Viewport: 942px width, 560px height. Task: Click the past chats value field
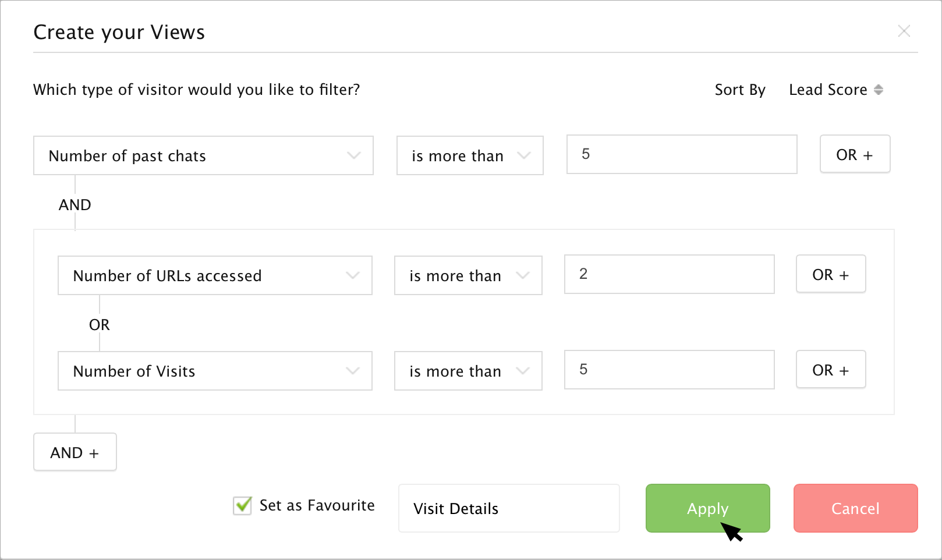pyautogui.click(x=681, y=154)
